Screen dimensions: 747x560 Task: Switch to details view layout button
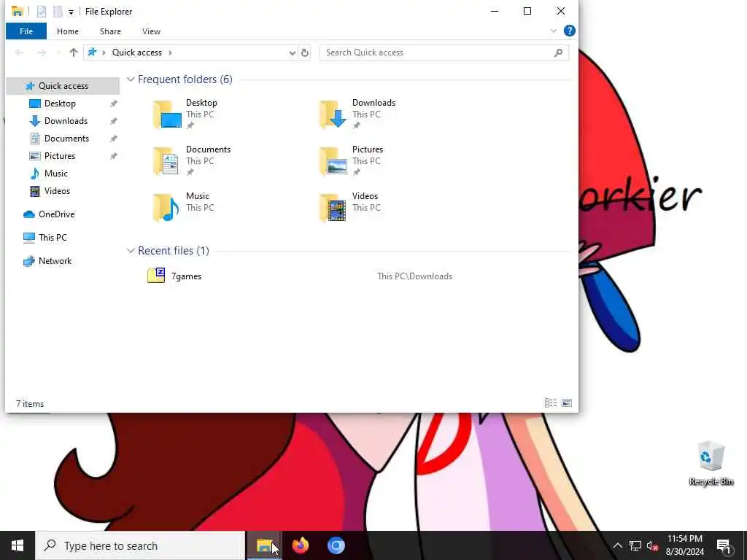(x=551, y=403)
